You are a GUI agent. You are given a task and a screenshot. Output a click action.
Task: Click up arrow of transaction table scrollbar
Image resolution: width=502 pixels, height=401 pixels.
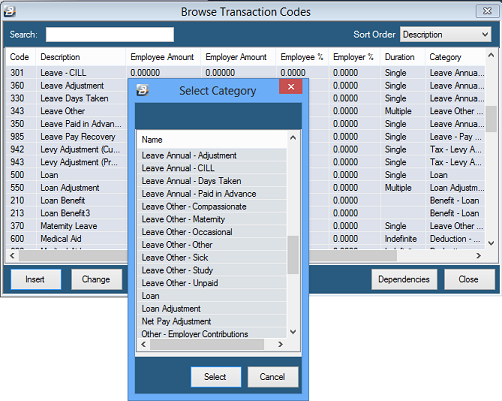click(x=491, y=55)
